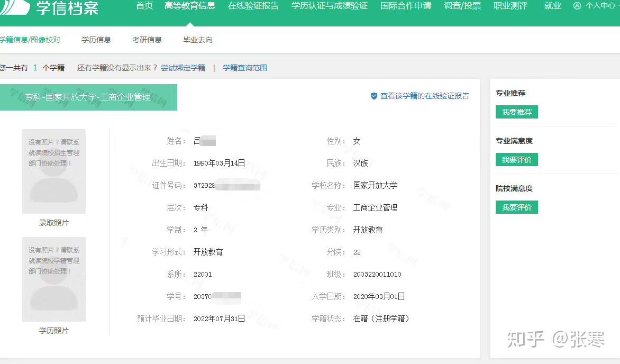620x364 pixels.
Task: Click the 院校满意度 heading
Action: pyautogui.click(x=514, y=188)
